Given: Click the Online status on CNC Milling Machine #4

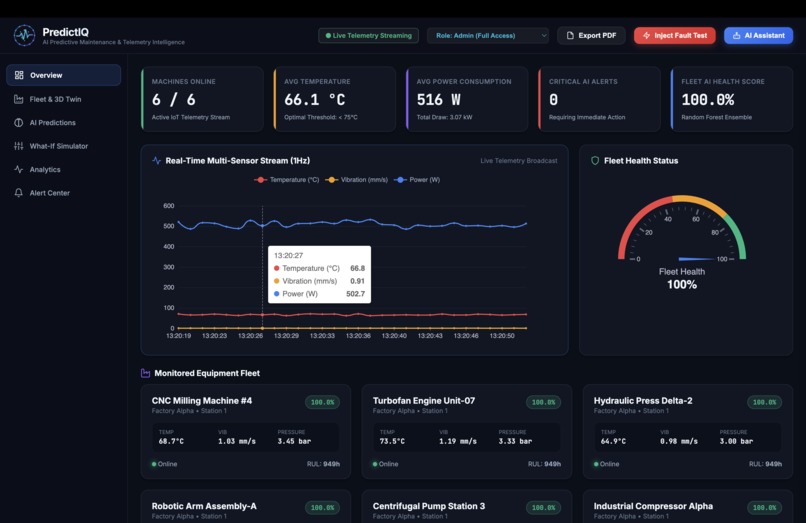Looking at the screenshot, I should [x=164, y=464].
